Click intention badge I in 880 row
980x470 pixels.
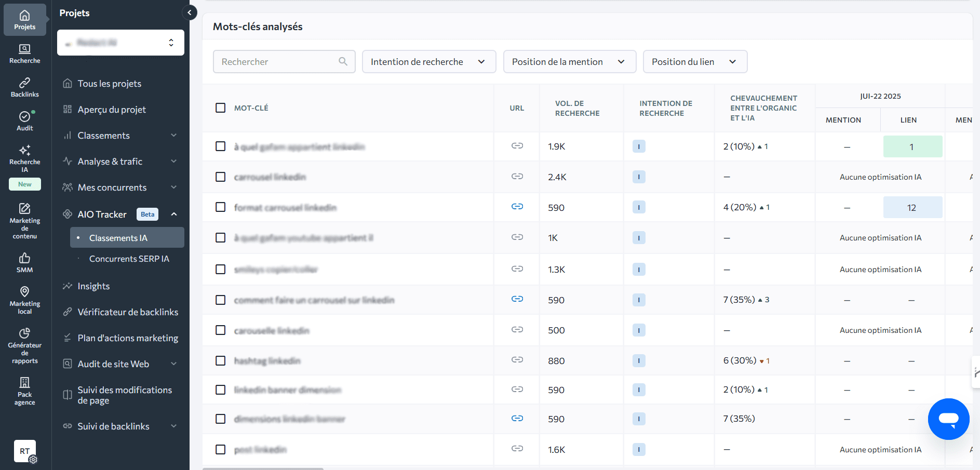pyautogui.click(x=639, y=361)
